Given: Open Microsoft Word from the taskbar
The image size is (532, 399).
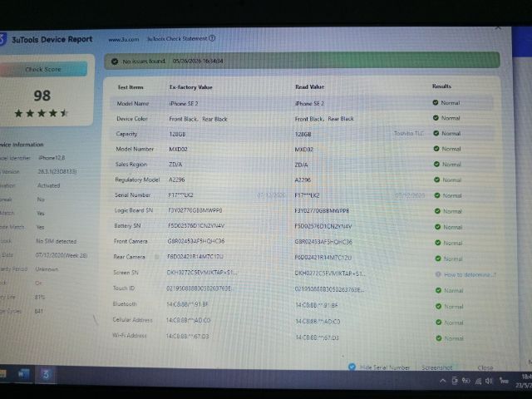Looking at the screenshot, I should pyautogui.click(x=23, y=374).
